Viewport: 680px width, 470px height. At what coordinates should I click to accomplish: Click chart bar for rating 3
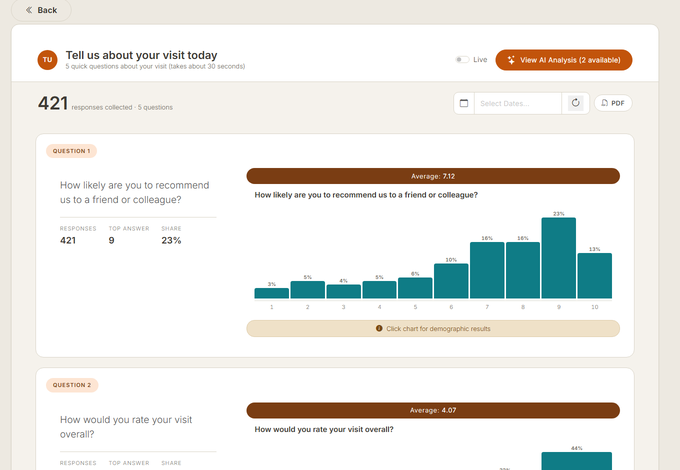tap(343, 291)
